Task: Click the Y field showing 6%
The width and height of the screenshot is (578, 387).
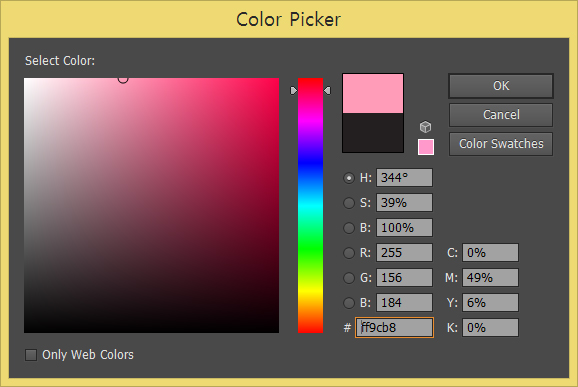Action: [x=491, y=303]
